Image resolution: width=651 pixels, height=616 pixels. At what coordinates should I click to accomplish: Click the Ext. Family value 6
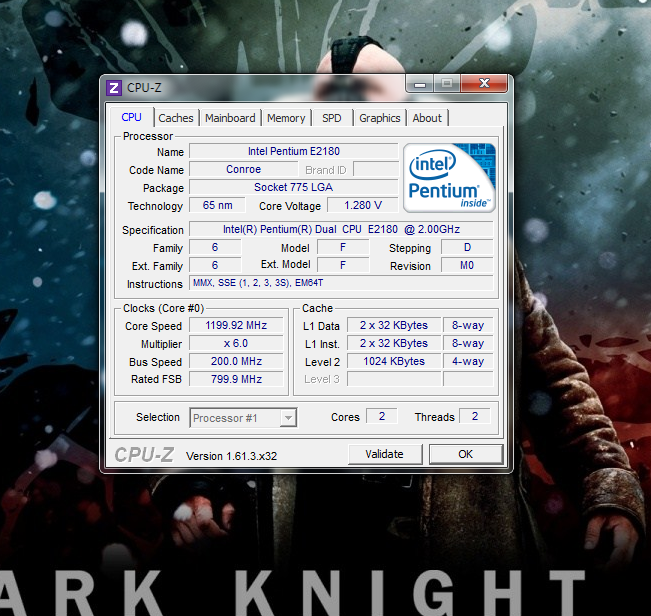coord(215,265)
